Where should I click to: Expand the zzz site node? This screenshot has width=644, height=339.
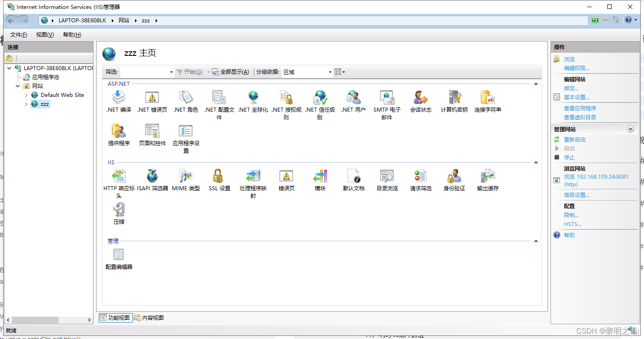(x=26, y=104)
